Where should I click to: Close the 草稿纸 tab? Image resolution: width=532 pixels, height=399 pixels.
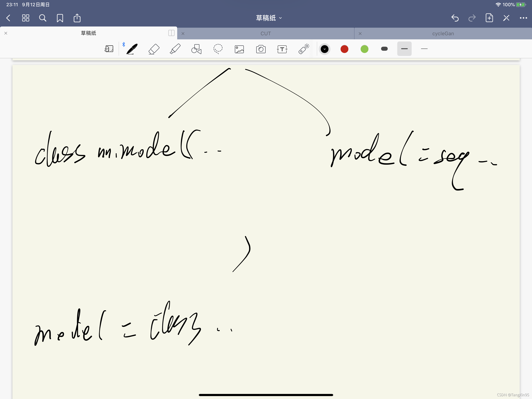[x=6, y=33]
